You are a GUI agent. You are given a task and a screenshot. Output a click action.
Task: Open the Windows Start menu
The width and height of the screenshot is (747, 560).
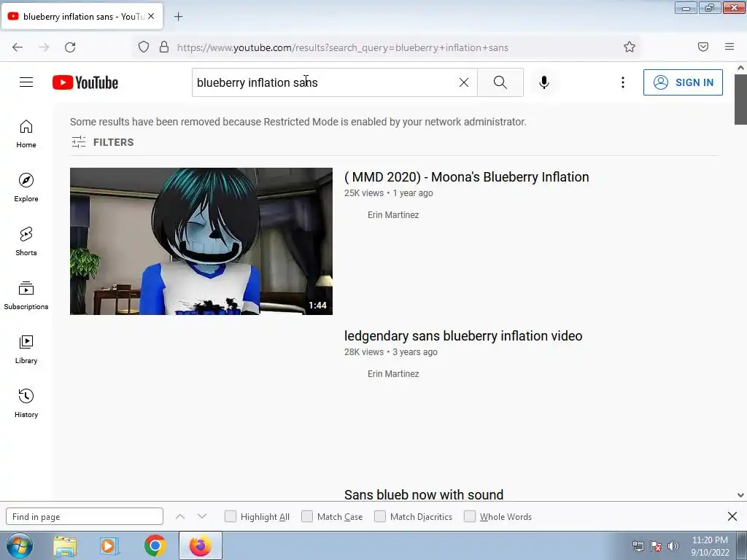coord(20,545)
